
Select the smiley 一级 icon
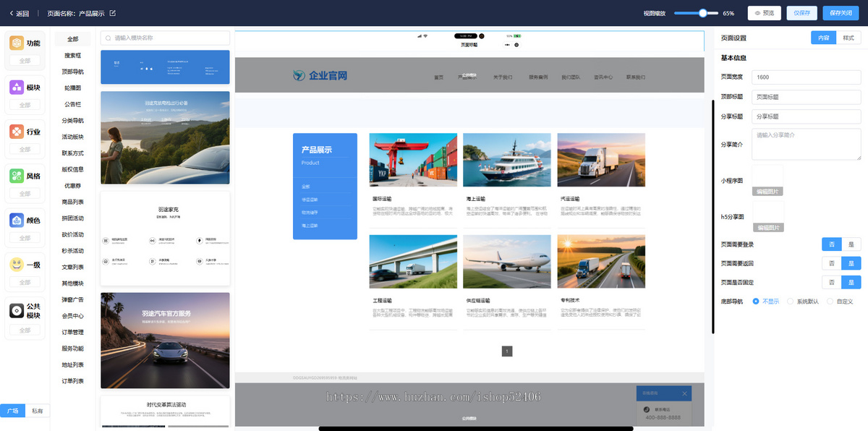pyautogui.click(x=17, y=265)
